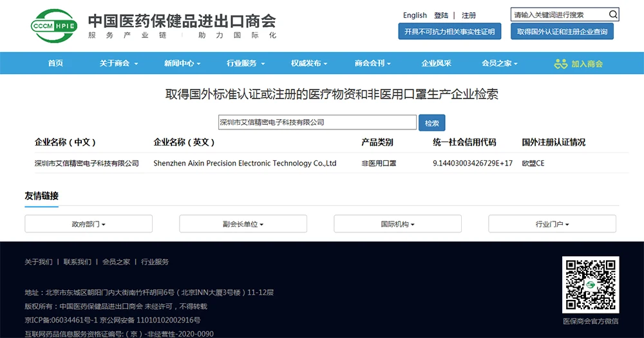Click 国外注册认证情况 column header
644x338 pixels.
(x=554, y=142)
